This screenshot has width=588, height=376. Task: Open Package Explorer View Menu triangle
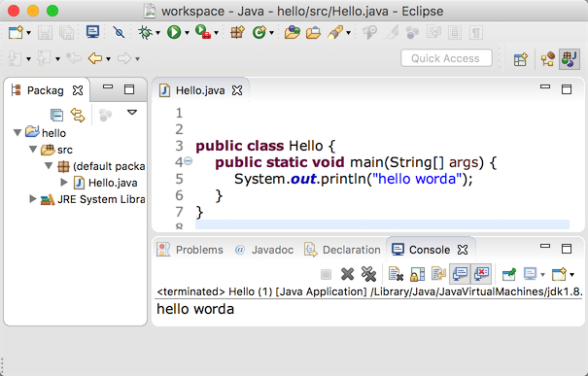[x=132, y=112]
